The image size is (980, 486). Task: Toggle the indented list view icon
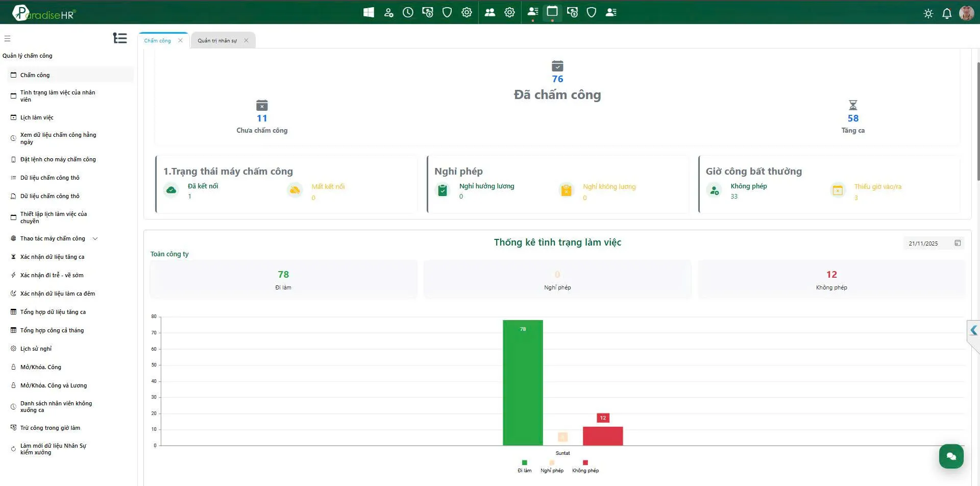[120, 38]
